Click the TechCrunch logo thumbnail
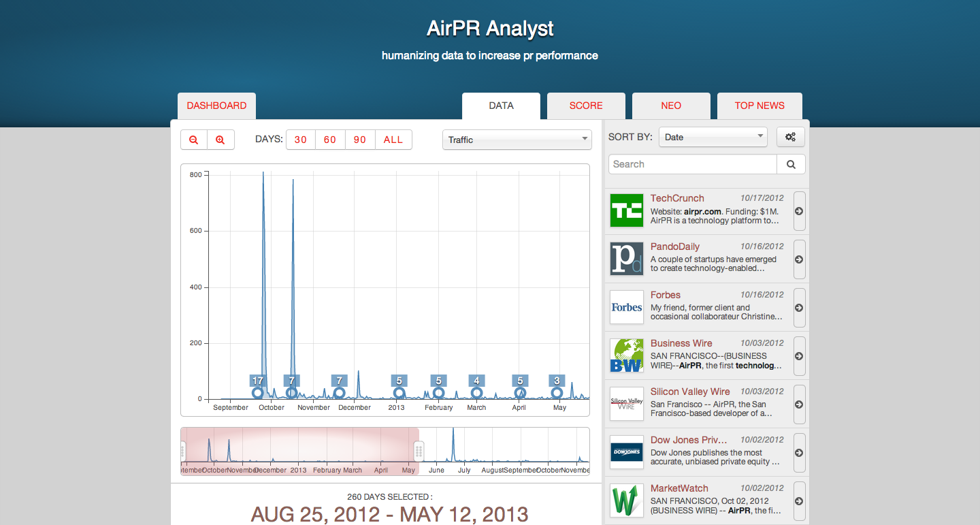Screen dimensions: 980x525 click(x=627, y=211)
